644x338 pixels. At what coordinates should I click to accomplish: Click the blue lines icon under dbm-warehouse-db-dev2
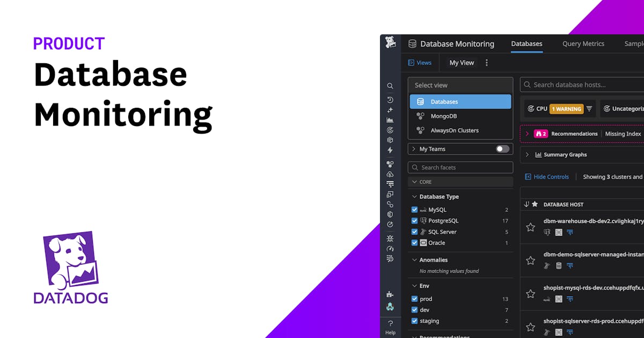tap(570, 232)
